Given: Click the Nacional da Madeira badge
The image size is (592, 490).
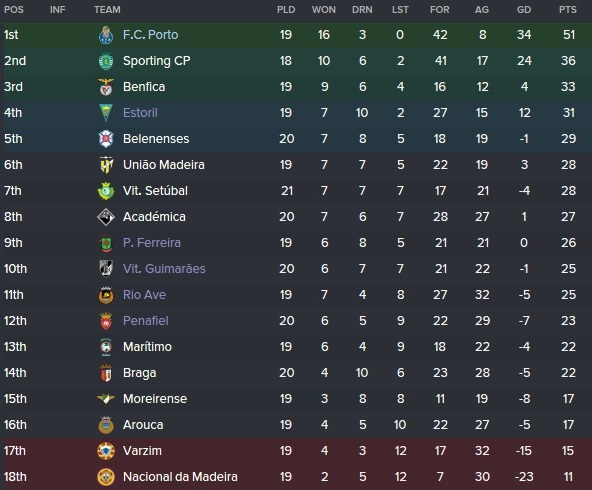Looking at the screenshot, I should pos(106,477).
